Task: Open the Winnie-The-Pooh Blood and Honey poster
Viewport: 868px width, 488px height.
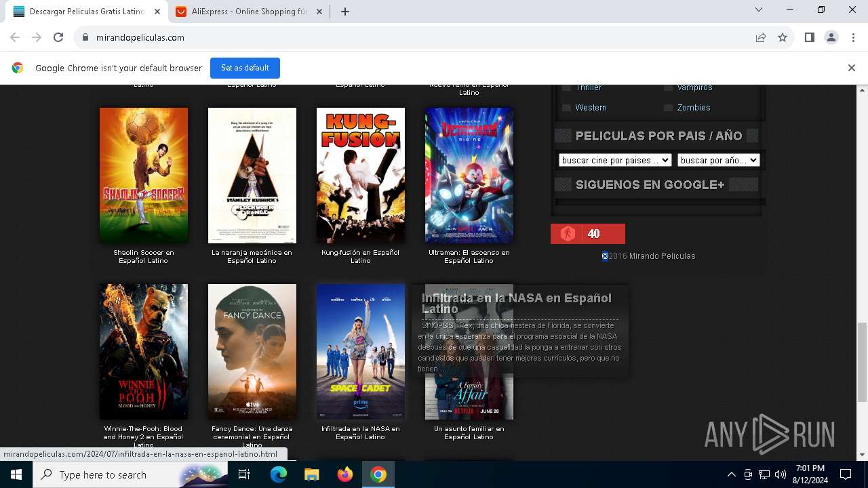Action: pyautogui.click(x=144, y=352)
